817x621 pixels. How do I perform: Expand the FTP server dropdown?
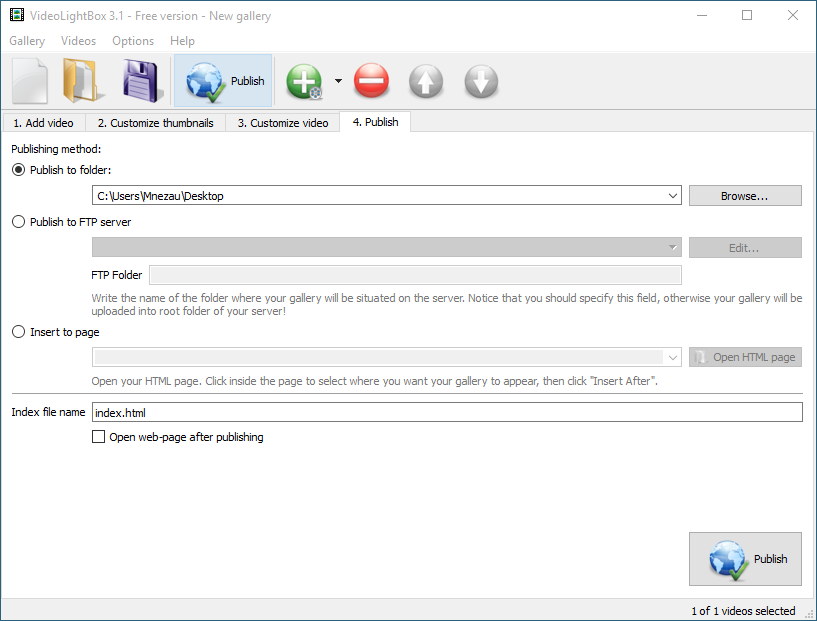click(x=673, y=247)
